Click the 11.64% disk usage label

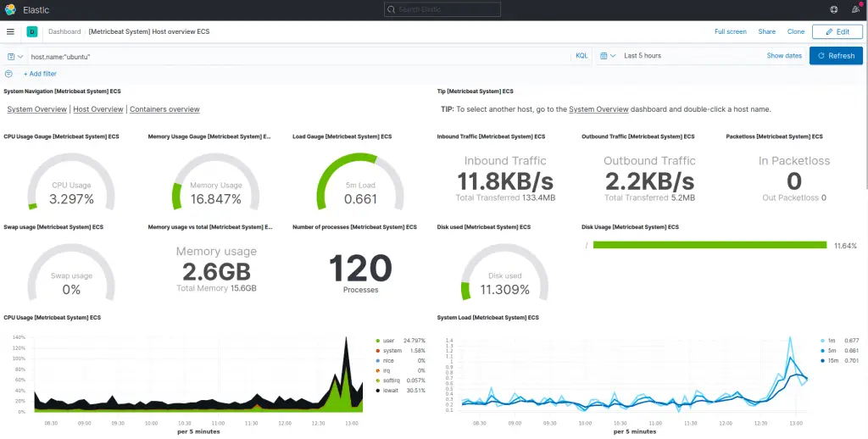click(x=845, y=245)
